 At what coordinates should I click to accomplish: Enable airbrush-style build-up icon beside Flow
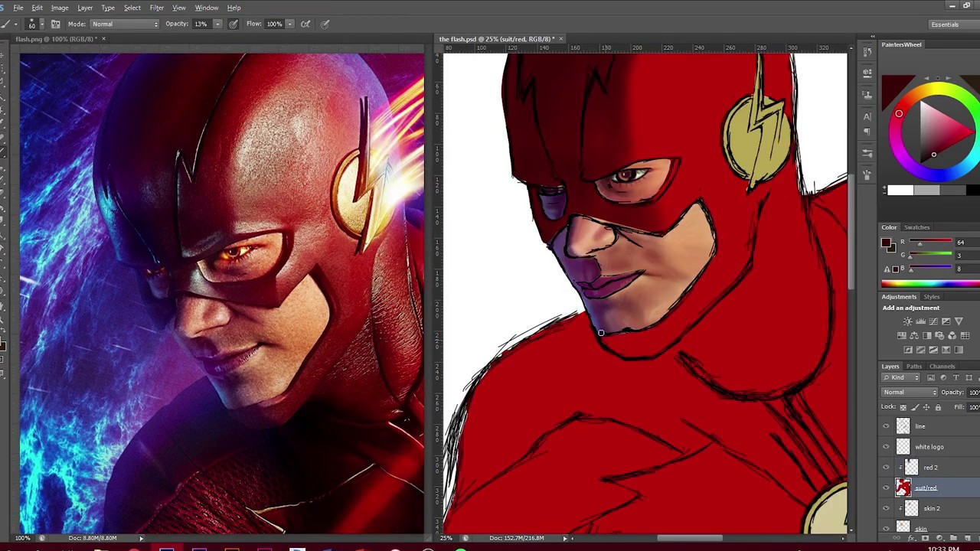click(x=305, y=24)
